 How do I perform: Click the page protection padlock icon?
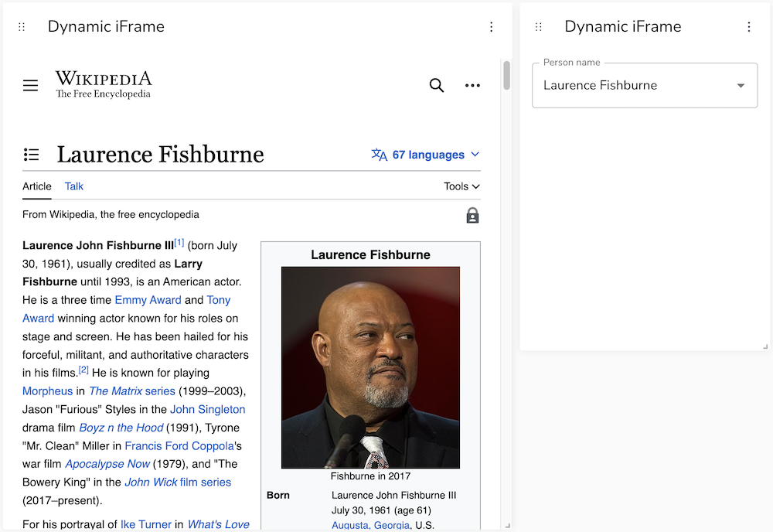(x=472, y=216)
